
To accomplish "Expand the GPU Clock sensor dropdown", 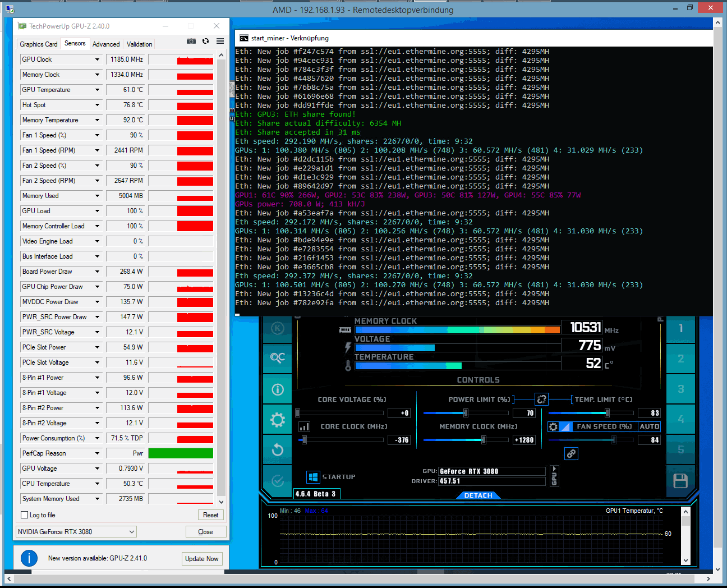I will pyautogui.click(x=97, y=59).
